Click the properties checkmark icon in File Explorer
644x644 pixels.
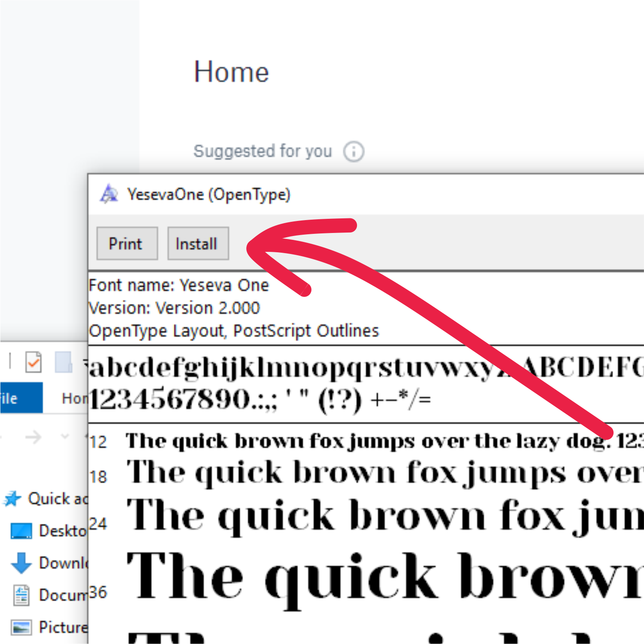click(33, 363)
